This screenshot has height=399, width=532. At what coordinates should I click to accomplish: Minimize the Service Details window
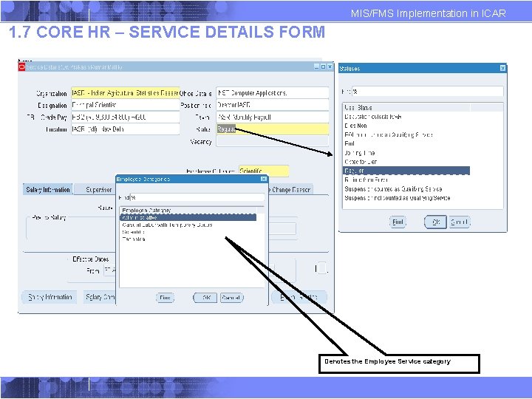tap(316, 66)
